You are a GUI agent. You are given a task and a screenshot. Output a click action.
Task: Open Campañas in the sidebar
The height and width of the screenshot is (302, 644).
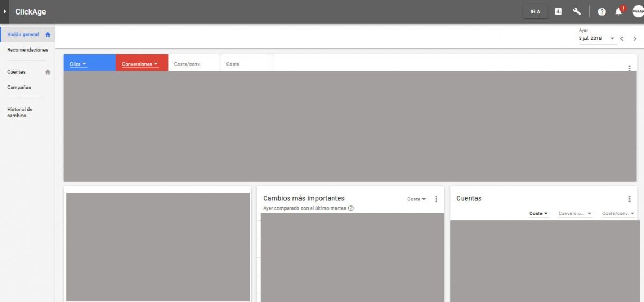click(x=19, y=87)
